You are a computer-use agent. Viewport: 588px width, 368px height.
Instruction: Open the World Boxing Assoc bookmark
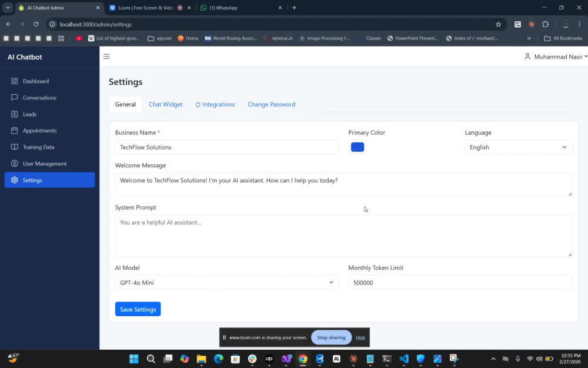point(231,38)
